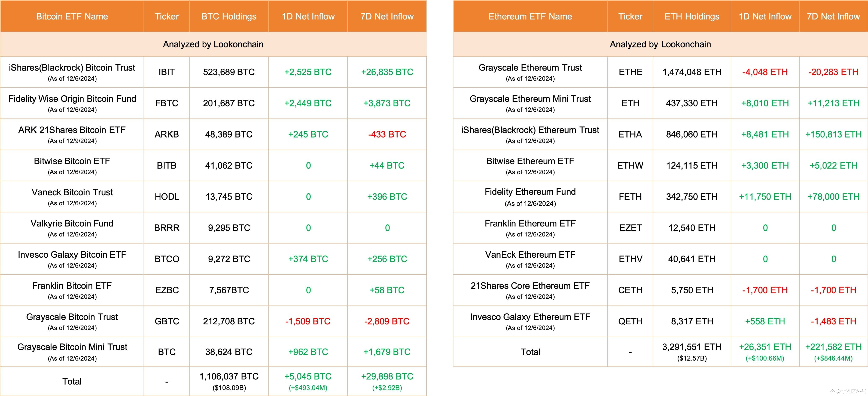Select the 1,106,037 BTC total holdings cell
The image size is (868, 396).
pos(229,381)
